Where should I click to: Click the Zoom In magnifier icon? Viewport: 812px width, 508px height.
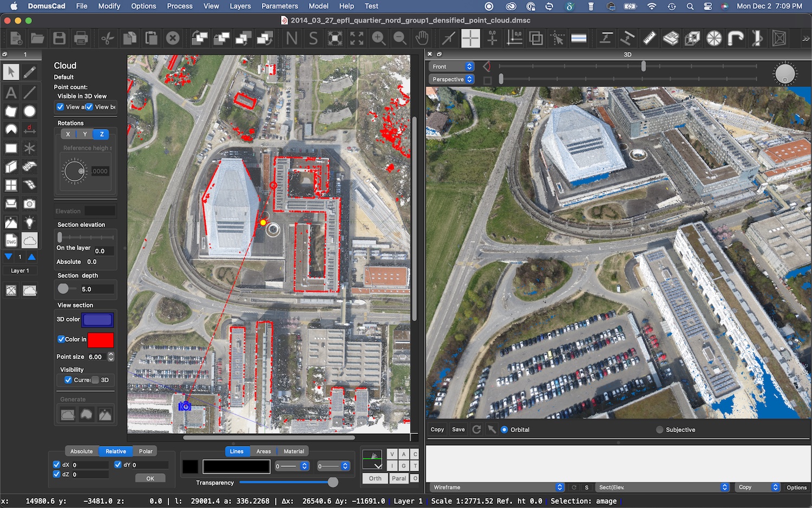click(x=378, y=38)
